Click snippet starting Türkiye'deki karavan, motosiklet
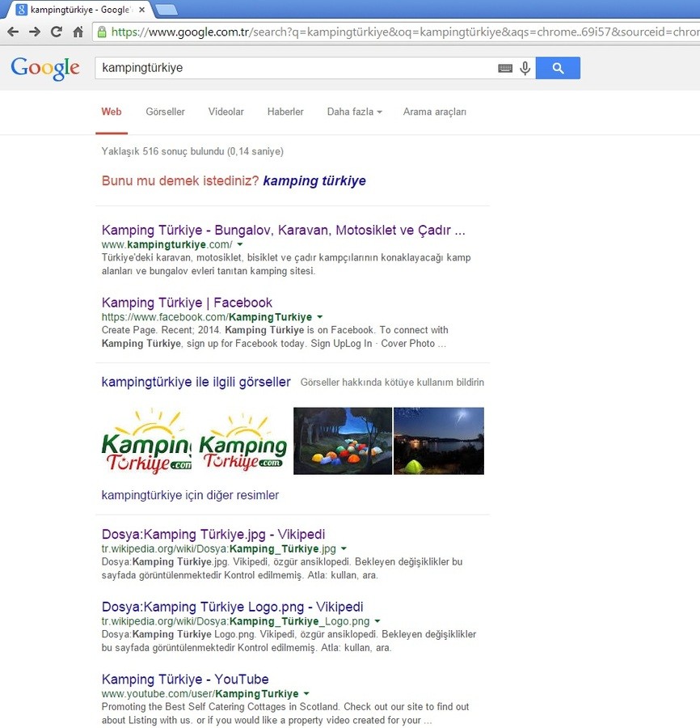The height and width of the screenshot is (728, 700). point(286,265)
